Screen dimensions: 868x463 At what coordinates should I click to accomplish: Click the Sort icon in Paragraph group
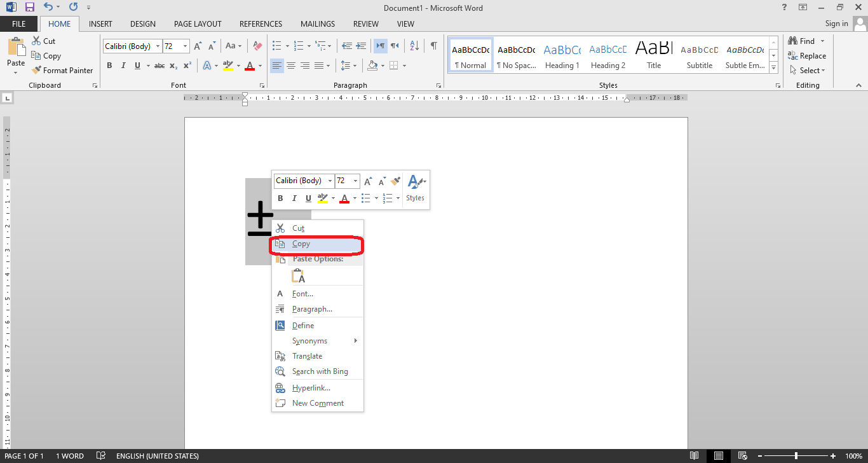point(414,46)
